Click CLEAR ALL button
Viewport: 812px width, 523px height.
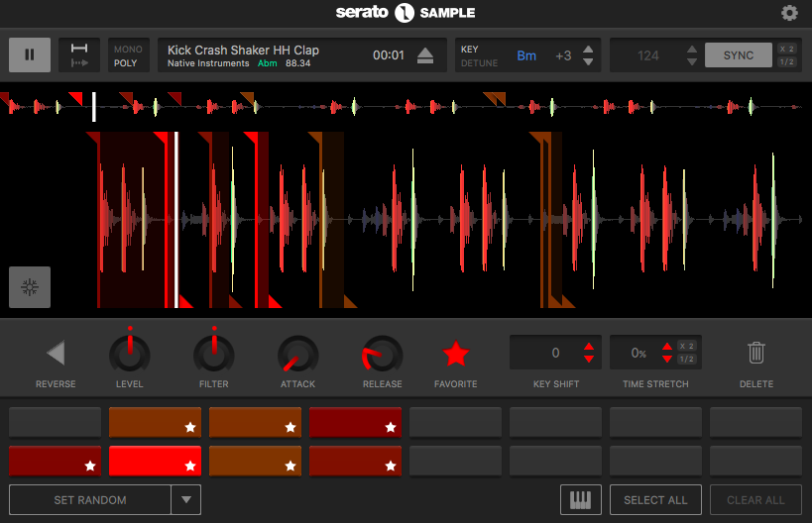(x=755, y=499)
